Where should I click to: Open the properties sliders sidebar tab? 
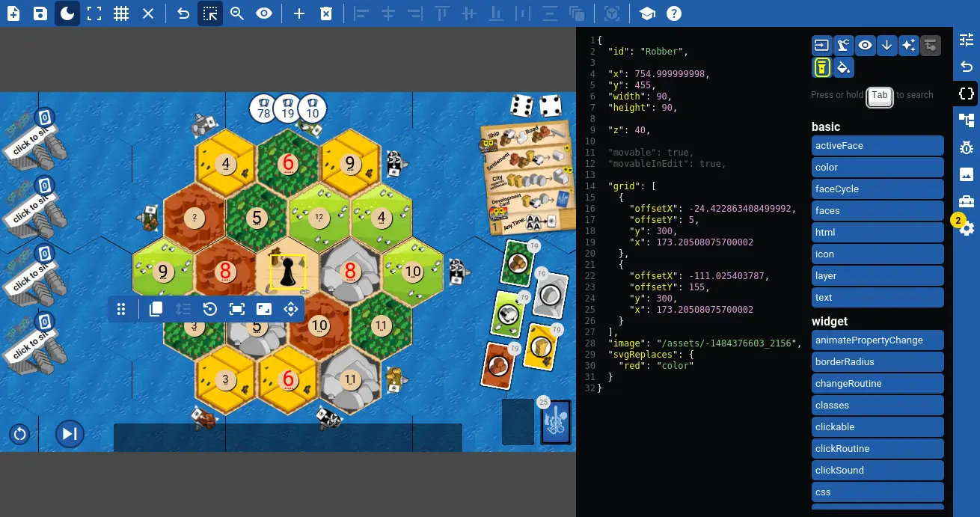pyautogui.click(x=967, y=40)
